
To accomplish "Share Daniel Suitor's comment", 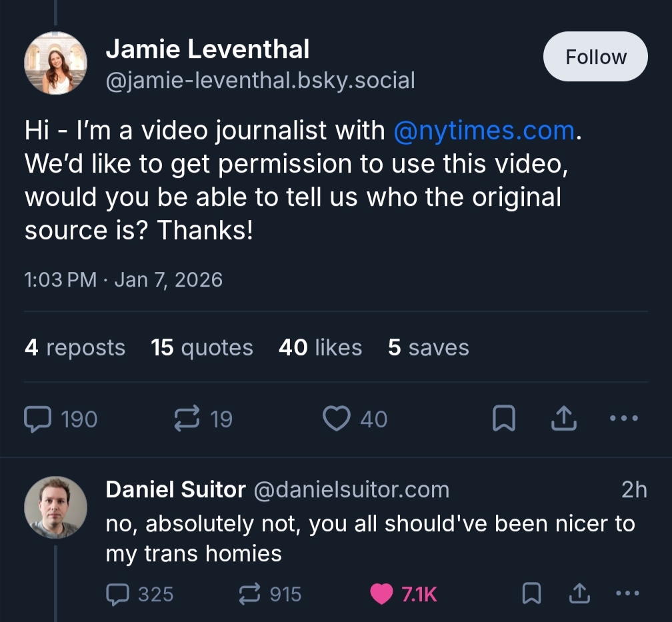I will [579, 593].
